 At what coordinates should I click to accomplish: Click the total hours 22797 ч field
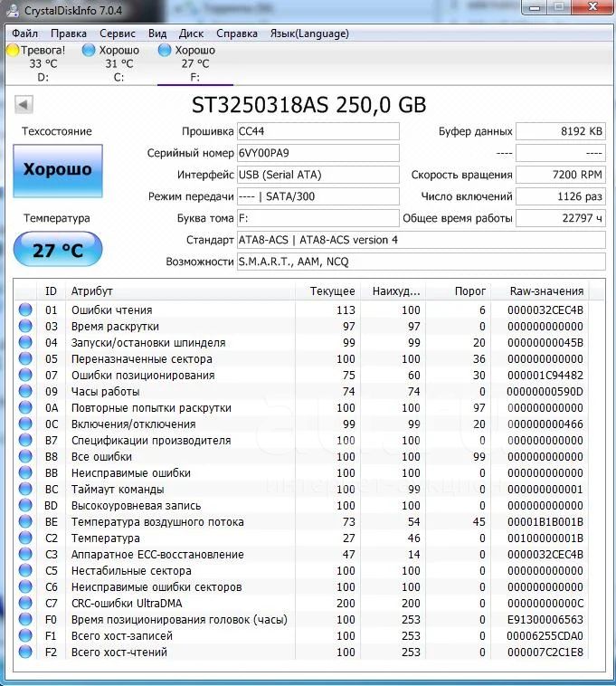pyautogui.click(x=561, y=218)
